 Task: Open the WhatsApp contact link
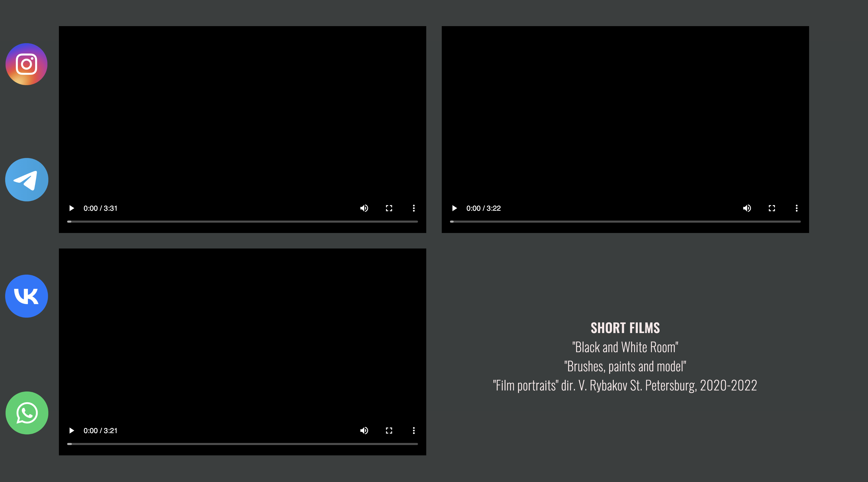[27, 413]
